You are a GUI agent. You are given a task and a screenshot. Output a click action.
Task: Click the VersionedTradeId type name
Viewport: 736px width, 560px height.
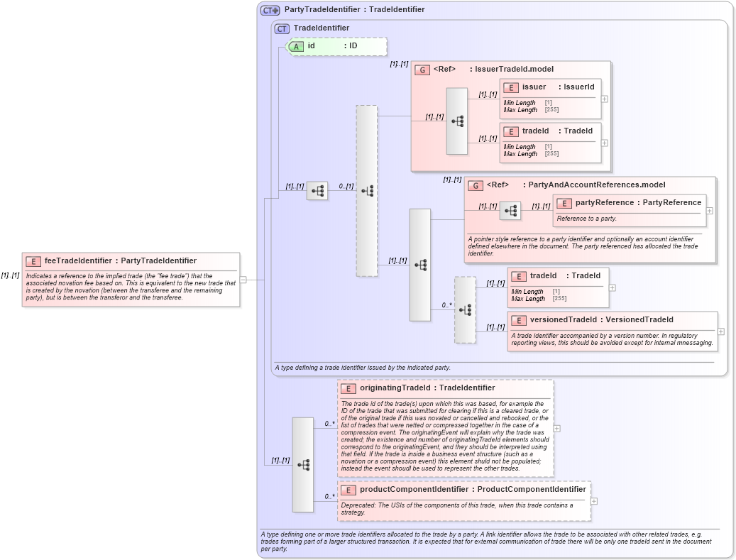click(639, 319)
